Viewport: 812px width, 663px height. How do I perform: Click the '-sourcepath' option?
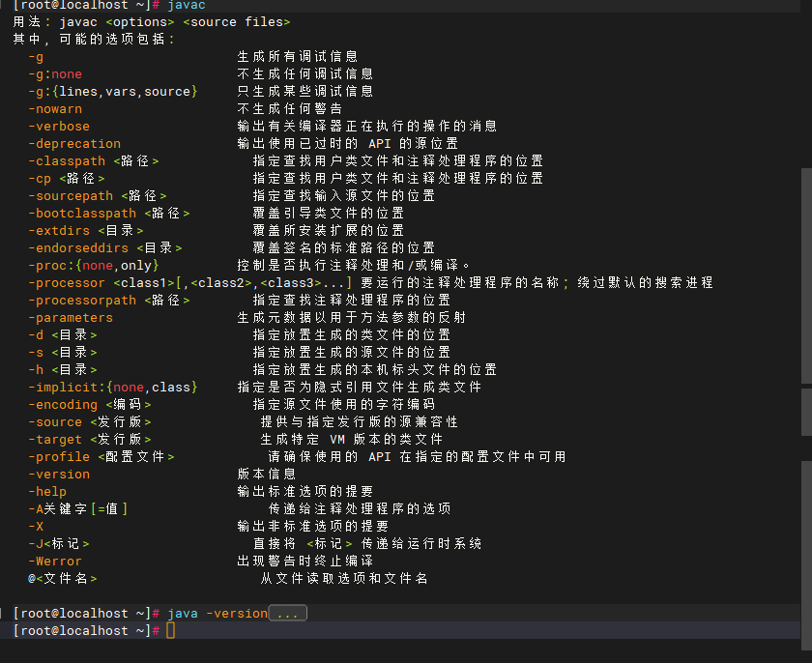click(71, 195)
